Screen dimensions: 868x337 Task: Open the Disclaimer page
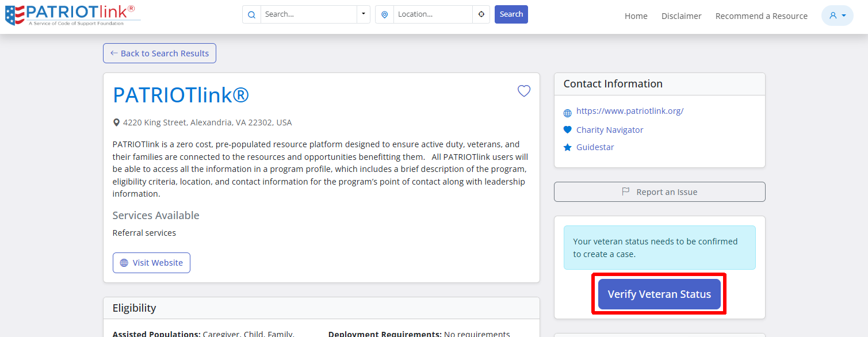tap(682, 16)
